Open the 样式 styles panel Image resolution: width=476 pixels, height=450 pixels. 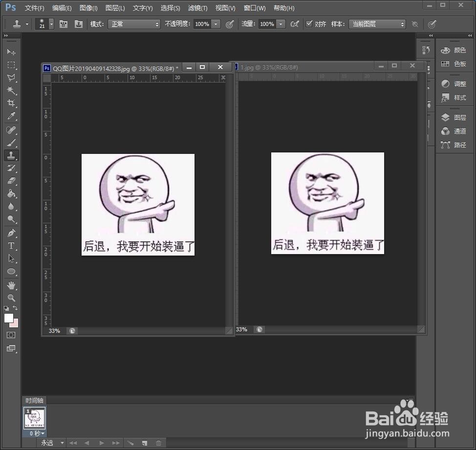[454, 97]
